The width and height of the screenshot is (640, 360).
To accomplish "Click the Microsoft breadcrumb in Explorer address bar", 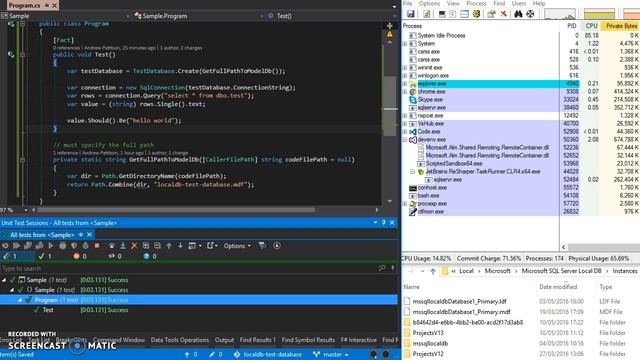I will pyautogui.click(x=498, y=271).
